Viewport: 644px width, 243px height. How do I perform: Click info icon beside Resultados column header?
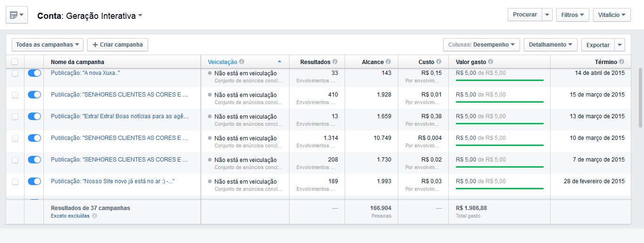click(335, 62)
